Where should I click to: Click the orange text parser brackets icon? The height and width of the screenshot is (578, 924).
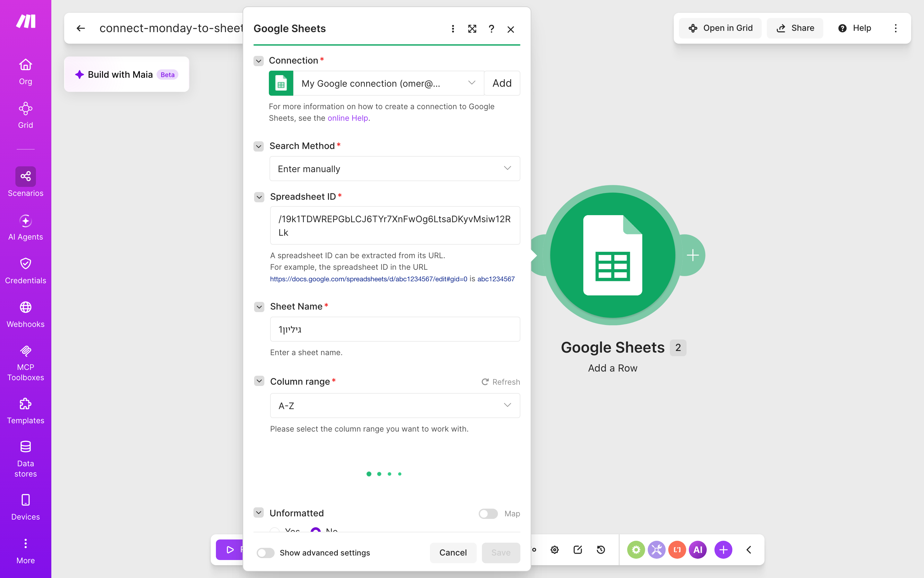coord(677,550)
